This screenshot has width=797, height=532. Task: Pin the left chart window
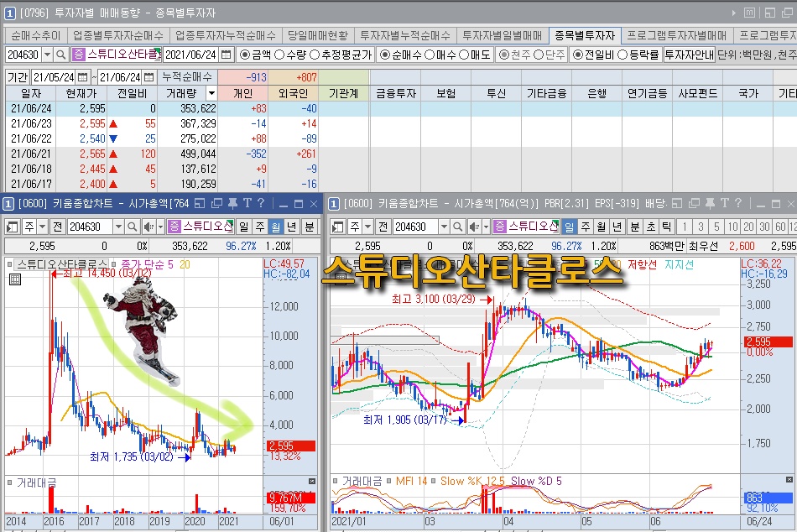(x=232, y=204)
